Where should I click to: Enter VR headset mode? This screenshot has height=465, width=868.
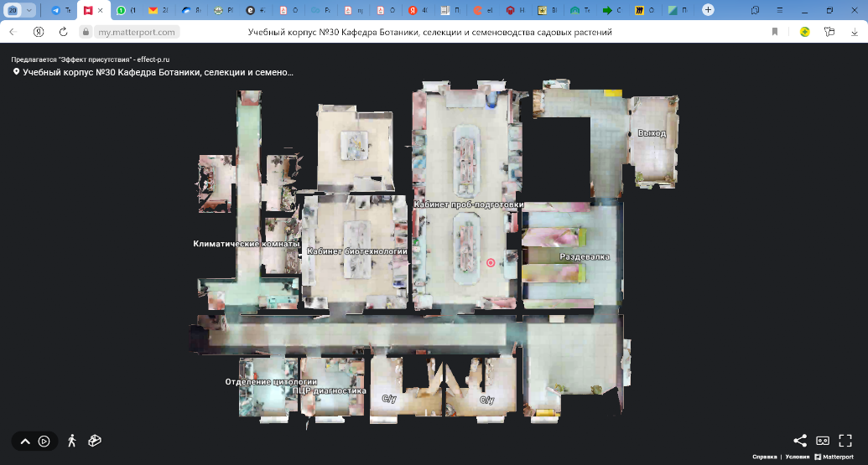pyautogui.click(x=823, y=441)
